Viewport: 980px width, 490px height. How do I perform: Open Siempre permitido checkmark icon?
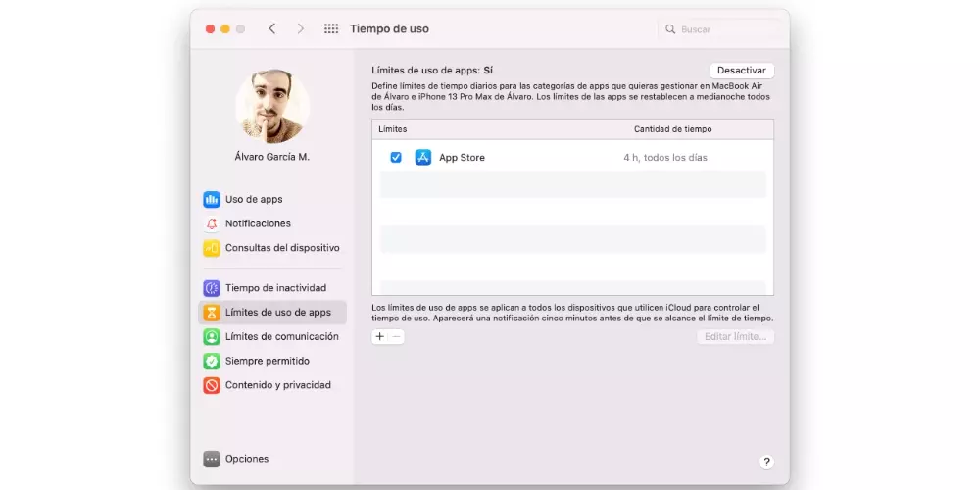(212, 361)
